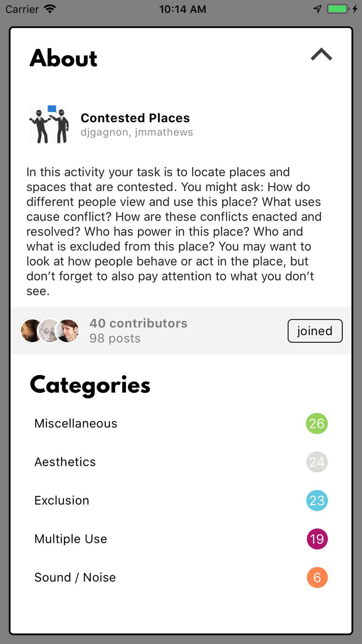Select the Miscellaneous category
Screen dimensions: 362x644
tap(181, 423)
